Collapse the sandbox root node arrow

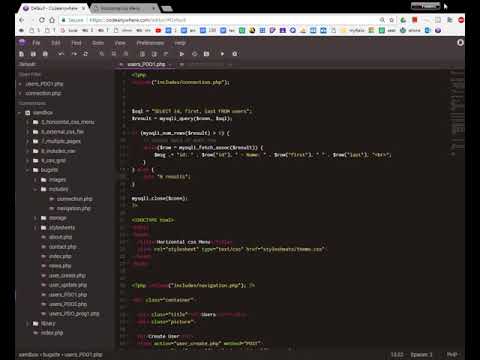20,113
